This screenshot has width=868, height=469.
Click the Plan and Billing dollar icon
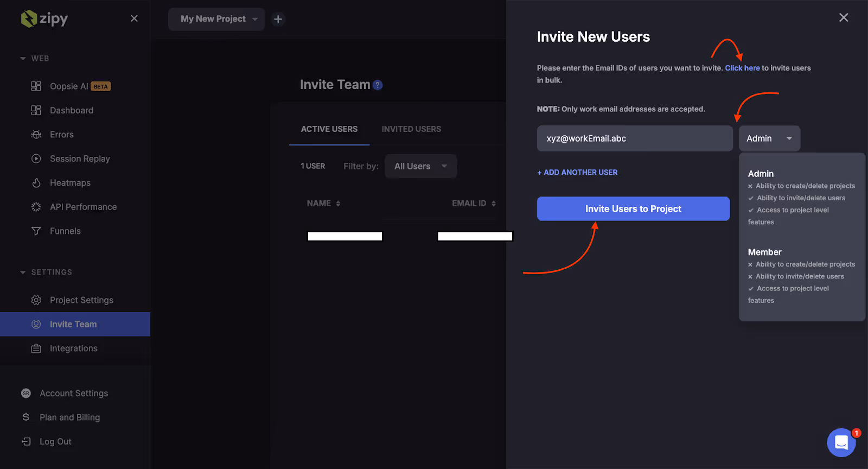point(25,417)
